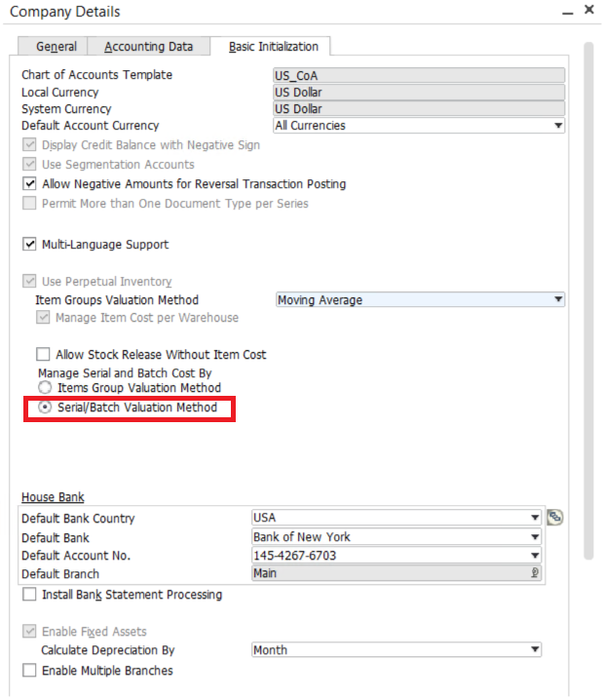Close the Company Details window
603x700 pixels.
588,10
